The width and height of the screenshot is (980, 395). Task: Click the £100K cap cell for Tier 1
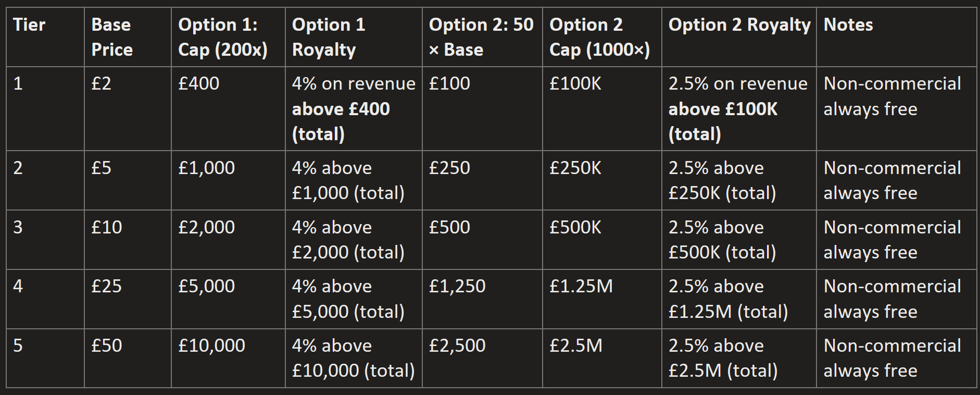point(575,83)
